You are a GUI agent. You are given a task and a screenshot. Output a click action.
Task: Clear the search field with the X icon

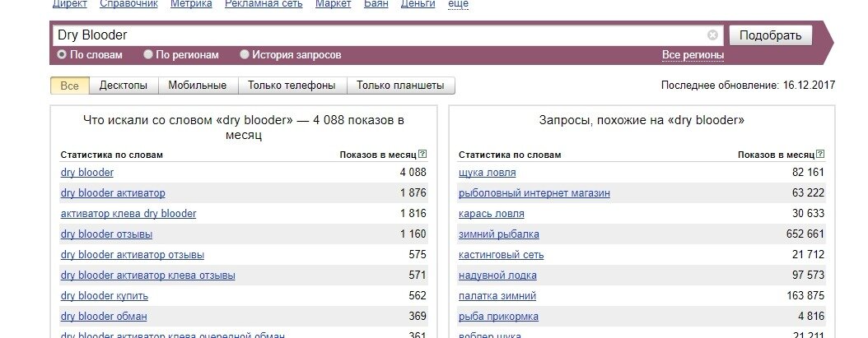click(x=712, y=35)
